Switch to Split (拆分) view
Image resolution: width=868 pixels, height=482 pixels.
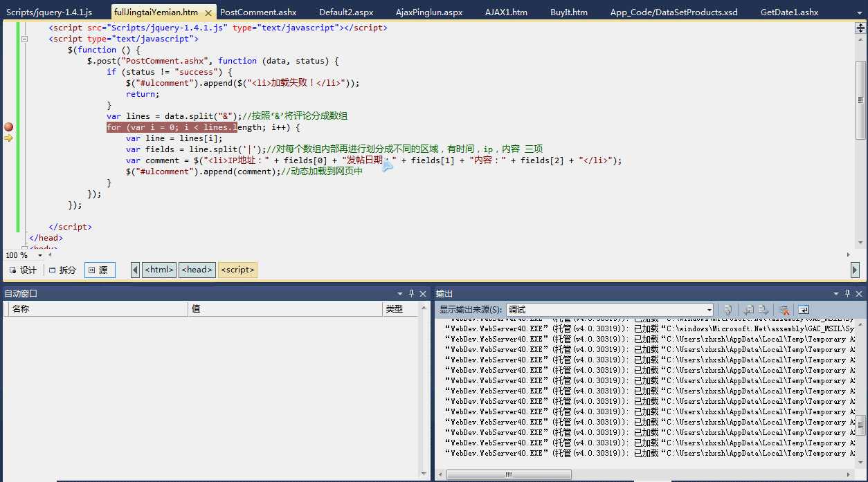point(62,270)
